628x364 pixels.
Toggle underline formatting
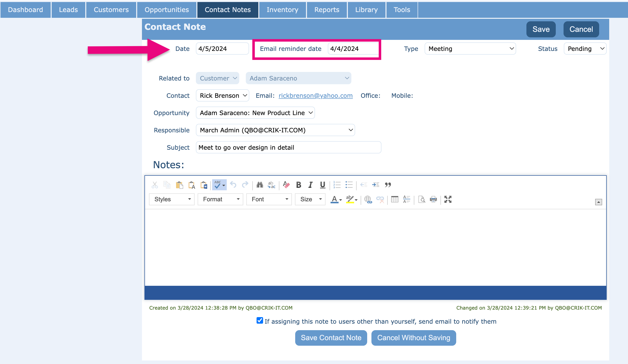click(323, 185)
